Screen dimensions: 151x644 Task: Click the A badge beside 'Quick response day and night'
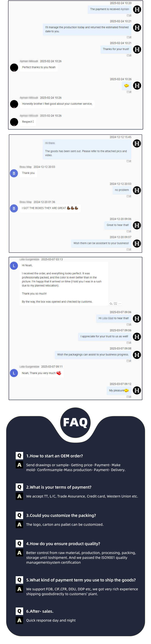[x=20, y=620]
